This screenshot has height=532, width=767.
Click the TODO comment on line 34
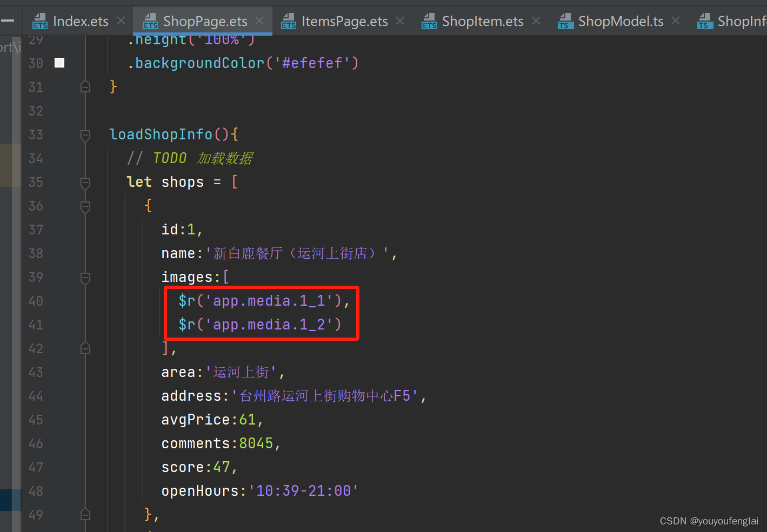[x=190, y=158]
